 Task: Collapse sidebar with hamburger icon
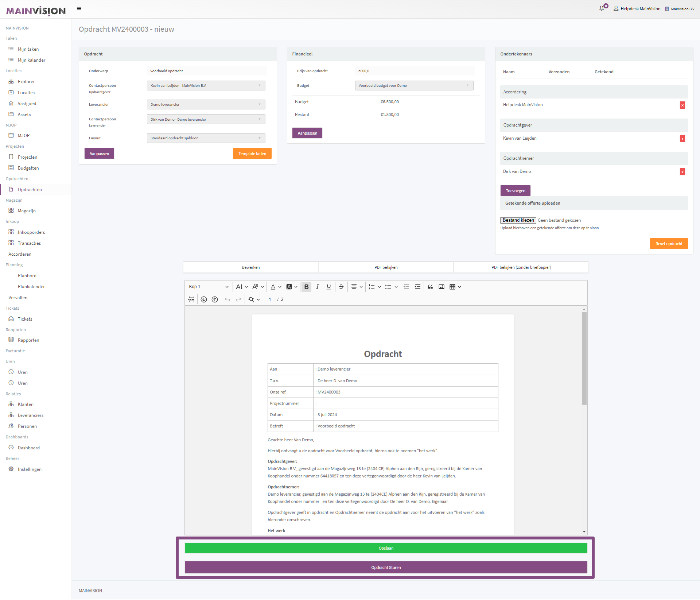tap(79, 8)
